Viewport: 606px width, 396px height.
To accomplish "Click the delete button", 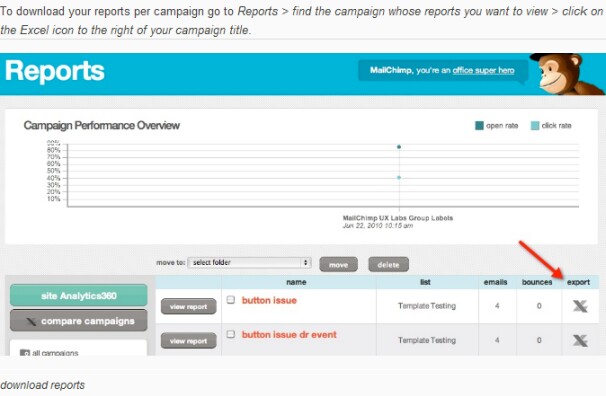I will [x=388, y=265].
